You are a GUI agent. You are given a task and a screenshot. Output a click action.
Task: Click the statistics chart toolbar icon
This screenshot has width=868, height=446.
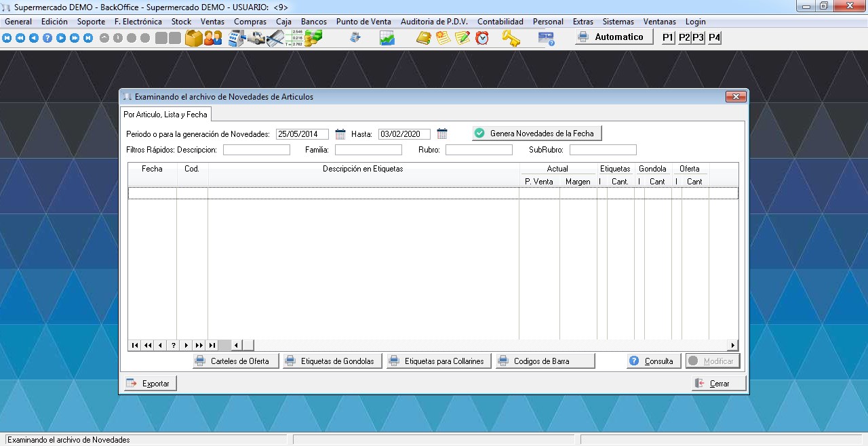387,38
